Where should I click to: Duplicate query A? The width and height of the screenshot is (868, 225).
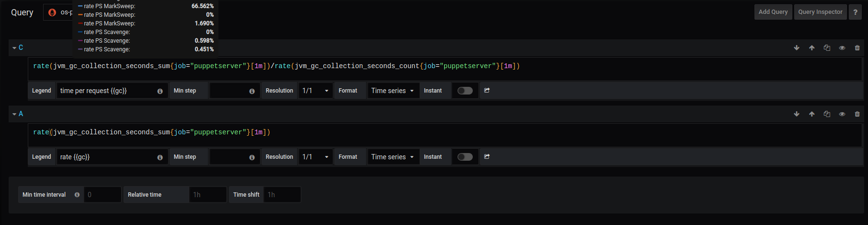827,114
